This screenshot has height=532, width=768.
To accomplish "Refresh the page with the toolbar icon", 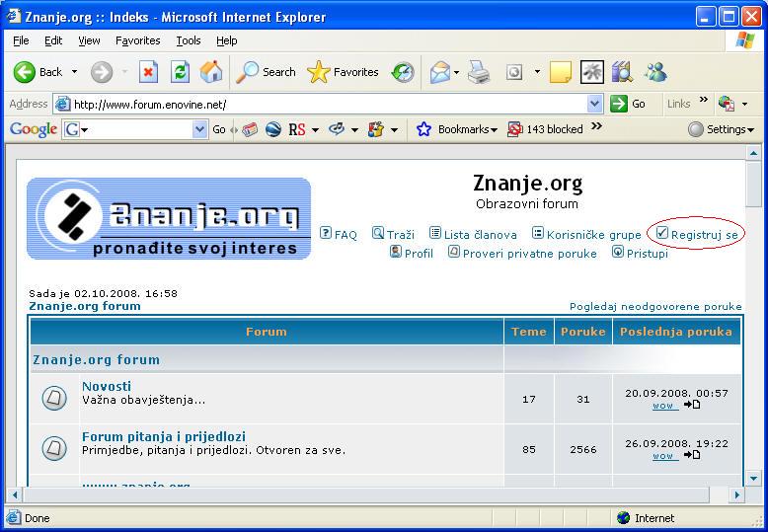I will click(180, 72).
